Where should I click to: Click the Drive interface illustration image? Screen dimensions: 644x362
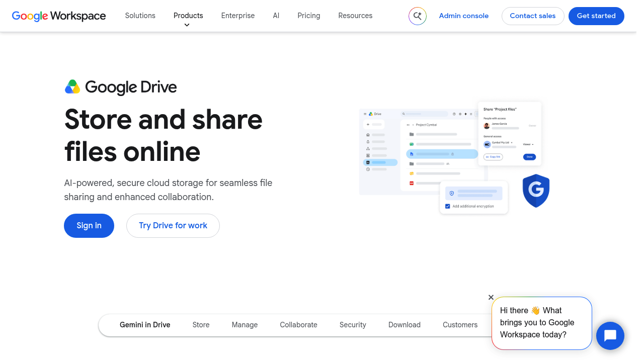pyautogui.click(x=454, y=158)
